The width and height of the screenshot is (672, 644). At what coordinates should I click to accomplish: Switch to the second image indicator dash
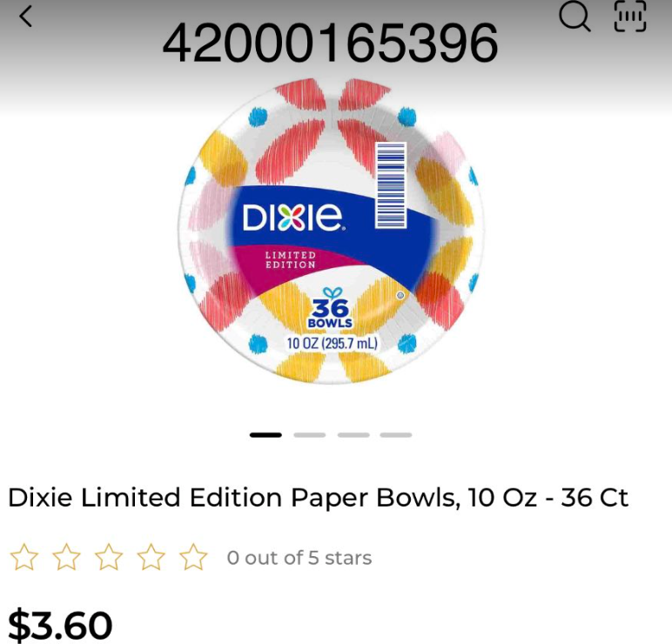[x=309, y=435]
